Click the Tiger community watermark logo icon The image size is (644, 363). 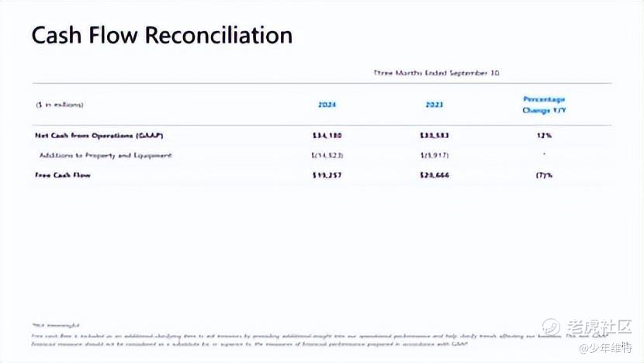(551, 327)
